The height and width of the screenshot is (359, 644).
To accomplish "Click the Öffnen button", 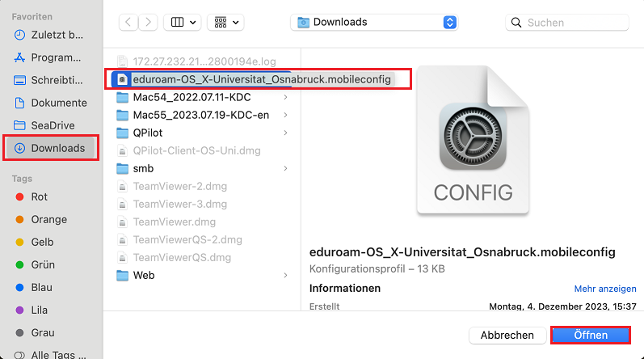I will (591, 336).
